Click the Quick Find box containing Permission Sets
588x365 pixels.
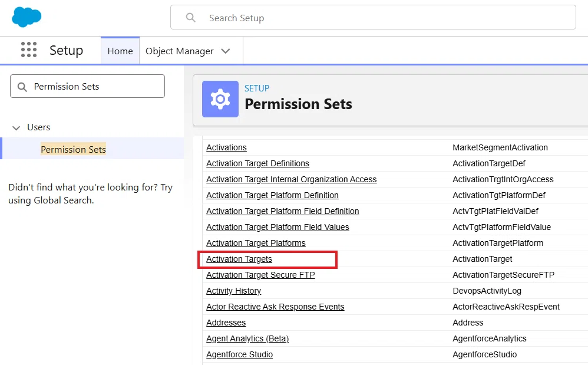point(87,86)
